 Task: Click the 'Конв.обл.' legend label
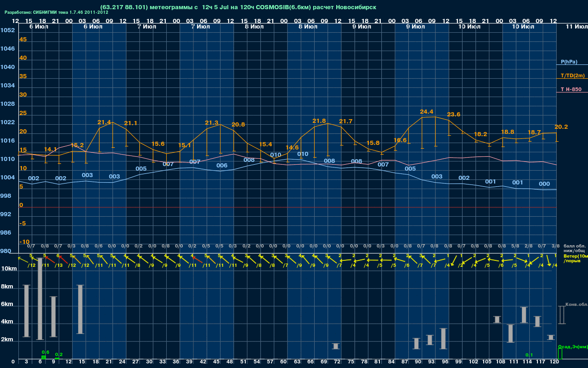pyautogui.click(x=577, y=305)
